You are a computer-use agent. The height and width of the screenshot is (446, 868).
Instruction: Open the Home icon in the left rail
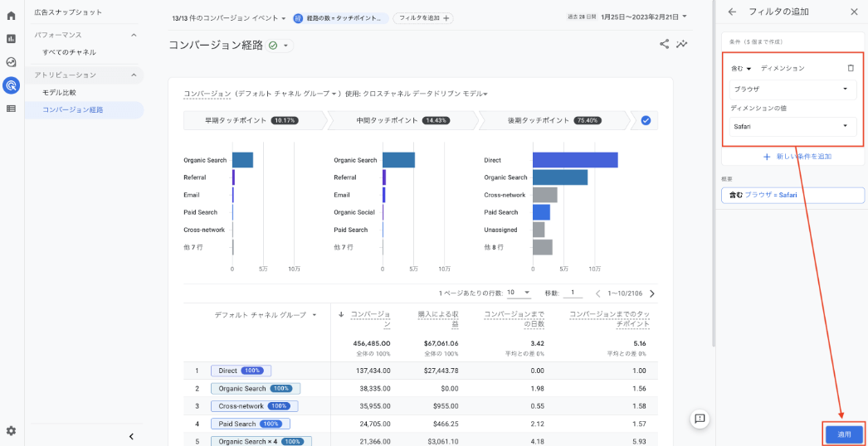11,16
